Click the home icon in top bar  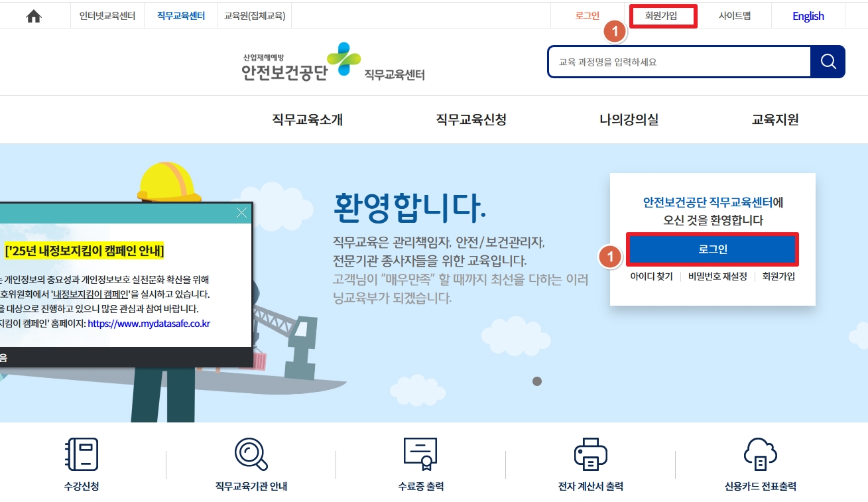[34, 17]
